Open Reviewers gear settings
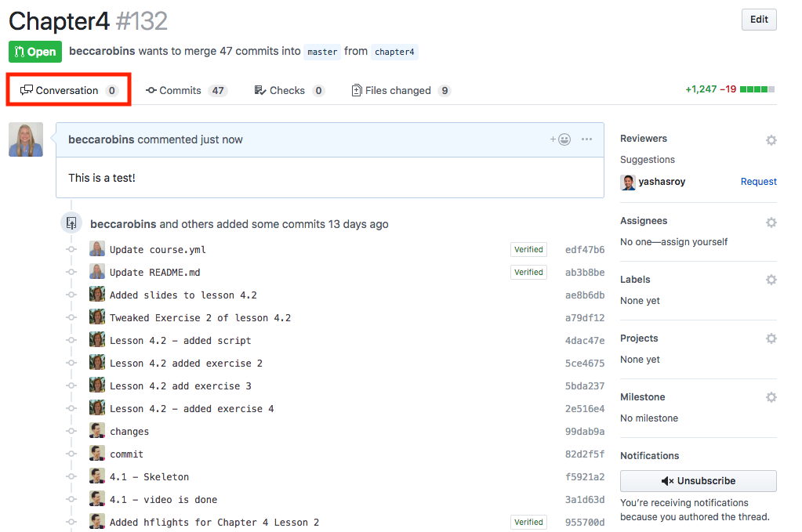The width and height of the screenshot is (802, 532). click(771, 140)
